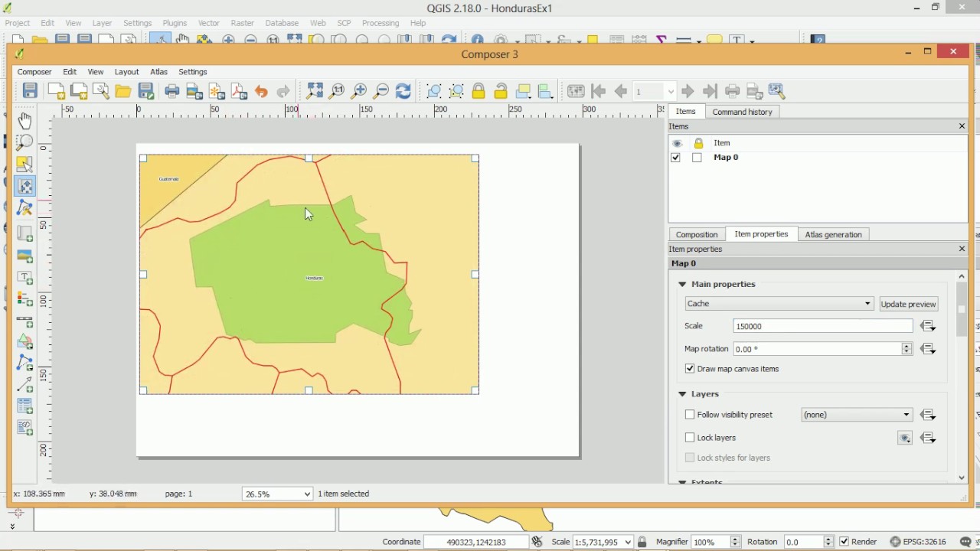Click the Refresh view icon
The image size is (980, 551).
[x=403, y=91]
